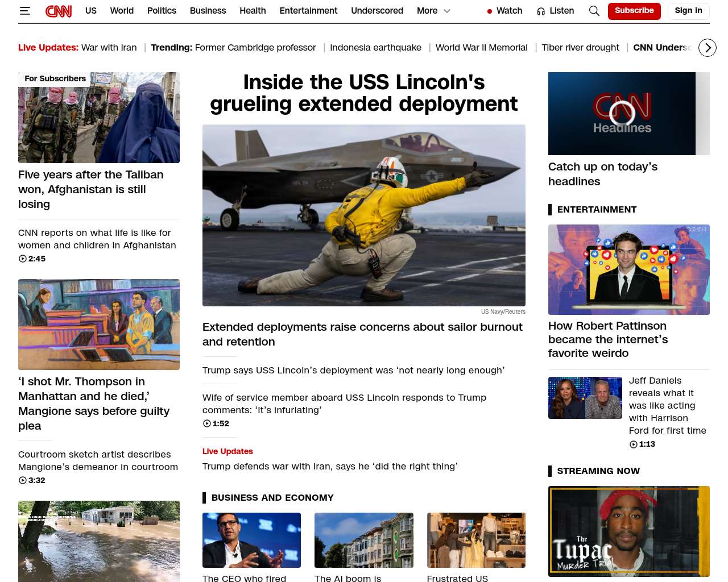Image resolution: width=728 pixels, height=582 pixels.
Task: Click the flooded street photo
Action: (99, 541)
